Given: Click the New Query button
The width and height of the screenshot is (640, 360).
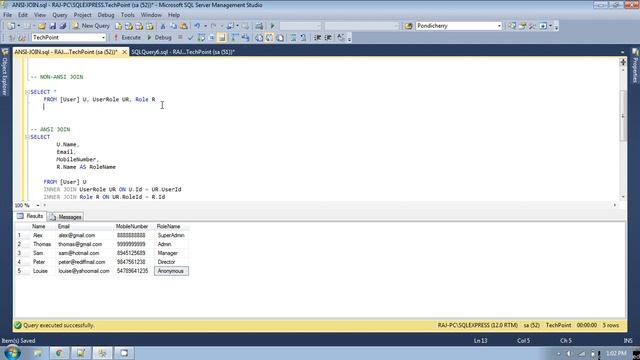Looking at the screenshot, I should point(91,26).
